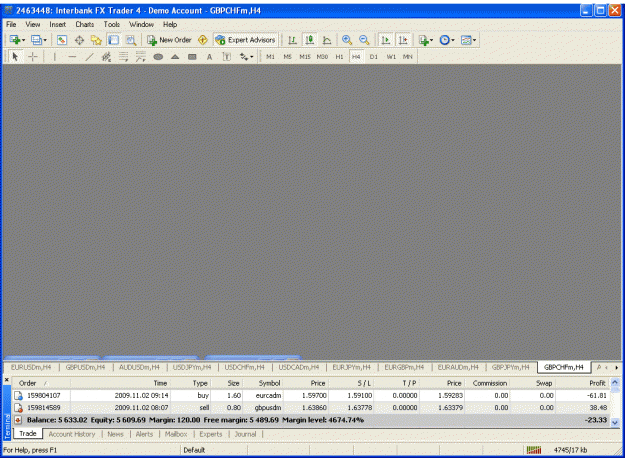The image size is (625, 458).
Task: Click the Zoom Out magnifier icon
Action: (364, 40)
